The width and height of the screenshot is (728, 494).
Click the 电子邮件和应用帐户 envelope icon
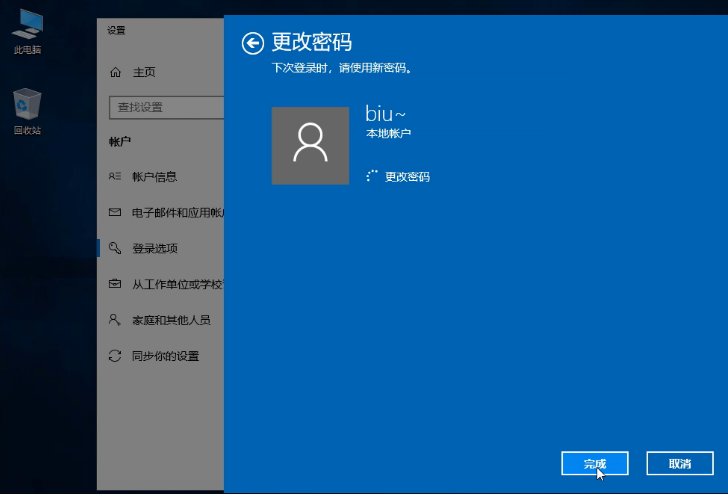(115, 213)
